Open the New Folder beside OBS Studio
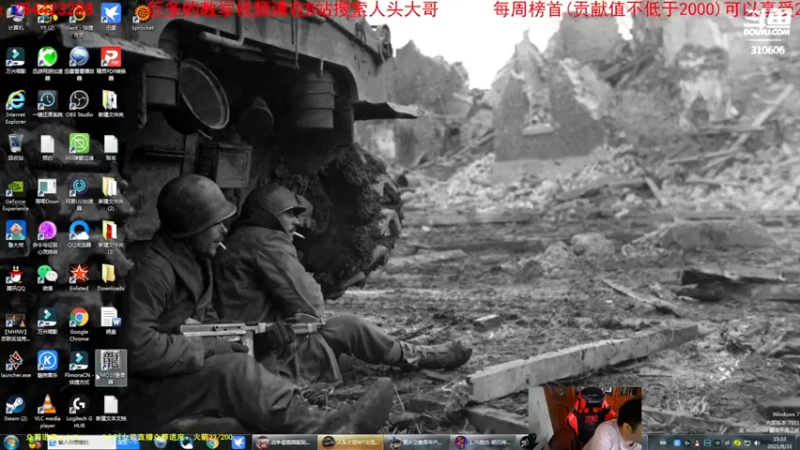Image resolution: width=800 pixels, height=450 pixels. (111, 104)
